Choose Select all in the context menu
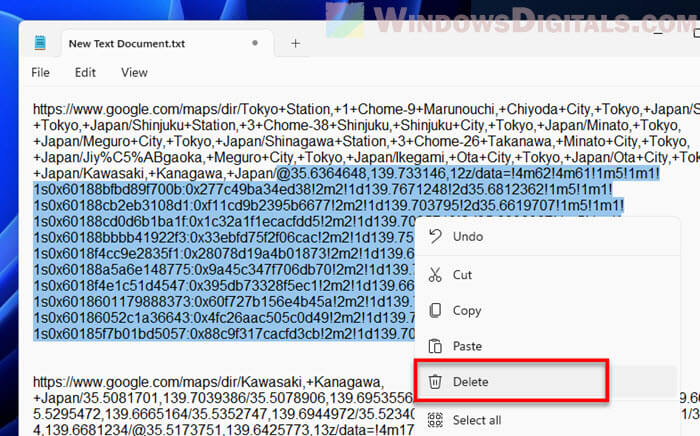700x436 pixels. pyautogui.click(x=547, y=420)
